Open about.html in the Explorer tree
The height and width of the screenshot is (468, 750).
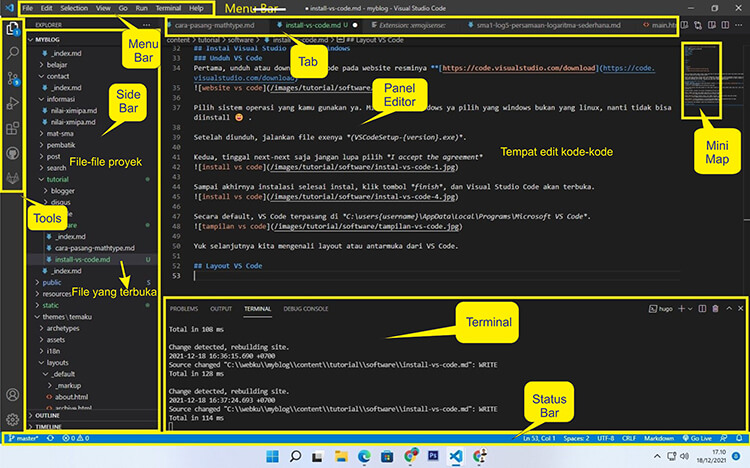point(71,397)
